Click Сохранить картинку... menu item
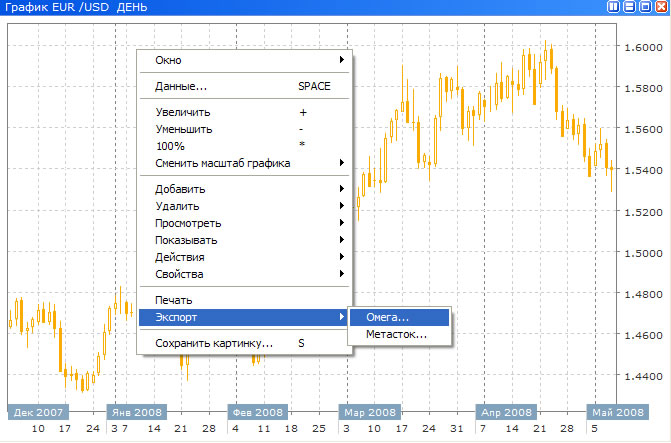 [x=246, y=343]
